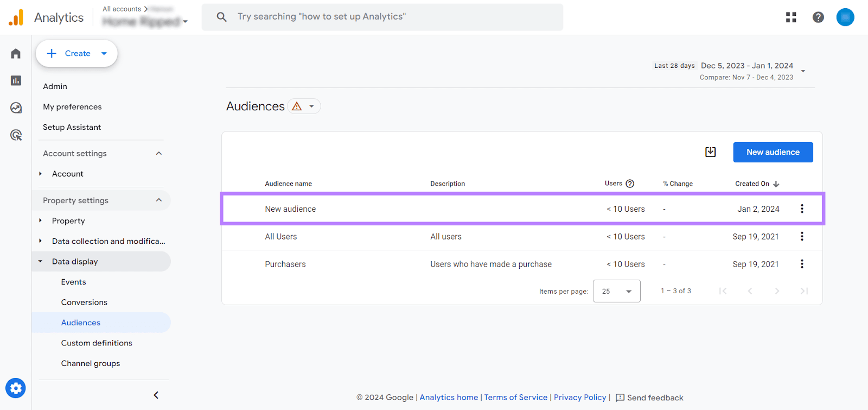The width and height of the screenshot is (868, 410).
Task: Open the Reports icon in left rail
Action: click(x=16, y=80)
